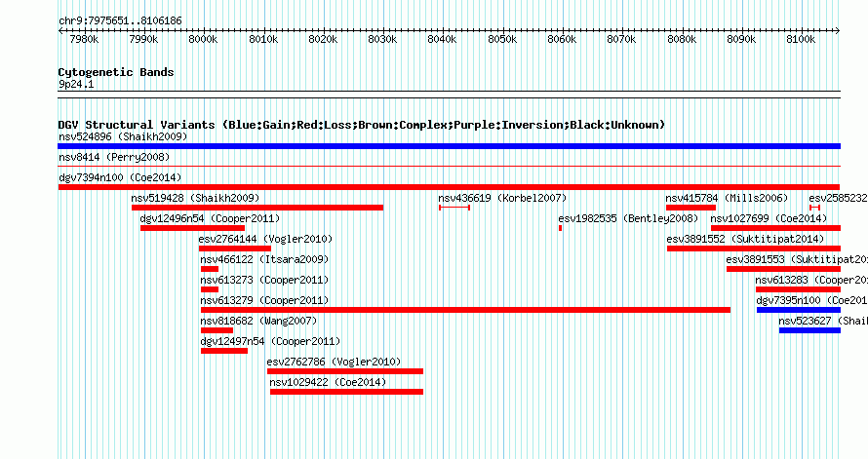The width and height of the screenshot is (868, 459).
Task: Click the esv2764144 (Vogler2010) red bar
Action: (x=235, y=249)
